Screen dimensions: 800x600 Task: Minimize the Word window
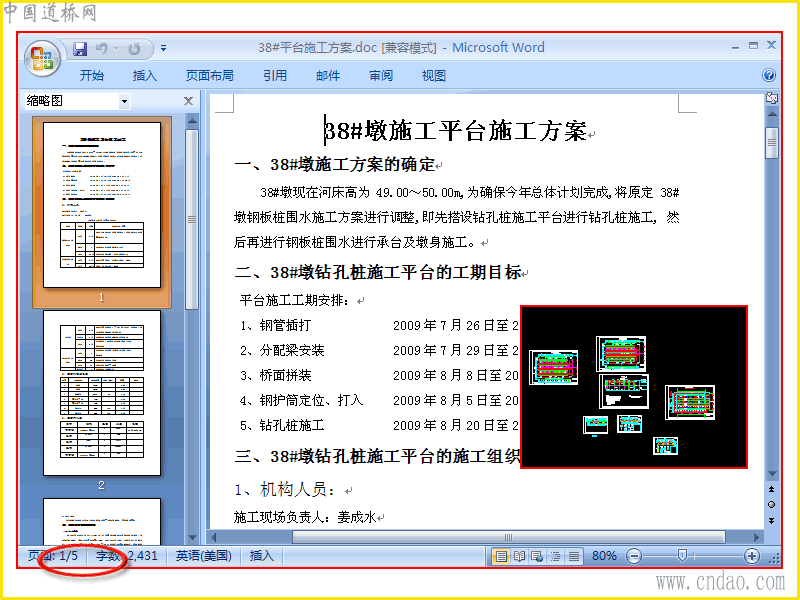pos(735,46)
